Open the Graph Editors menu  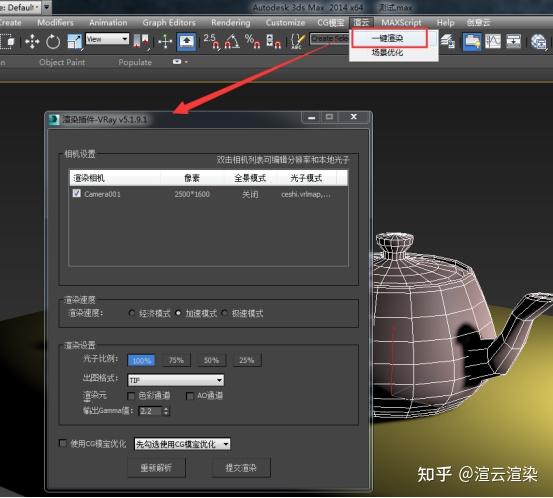(x=169, y=23)
